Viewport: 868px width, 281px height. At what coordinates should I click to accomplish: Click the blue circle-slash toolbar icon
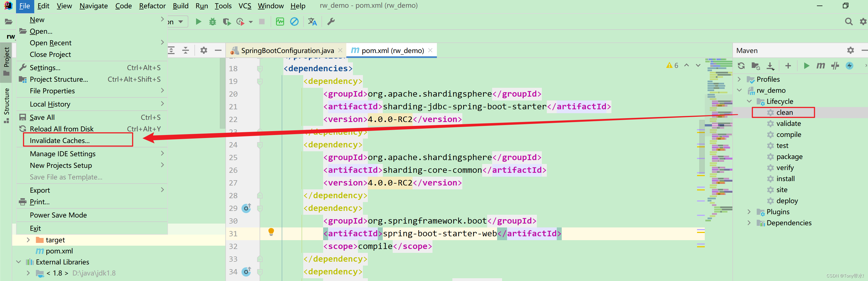[294, 22]
